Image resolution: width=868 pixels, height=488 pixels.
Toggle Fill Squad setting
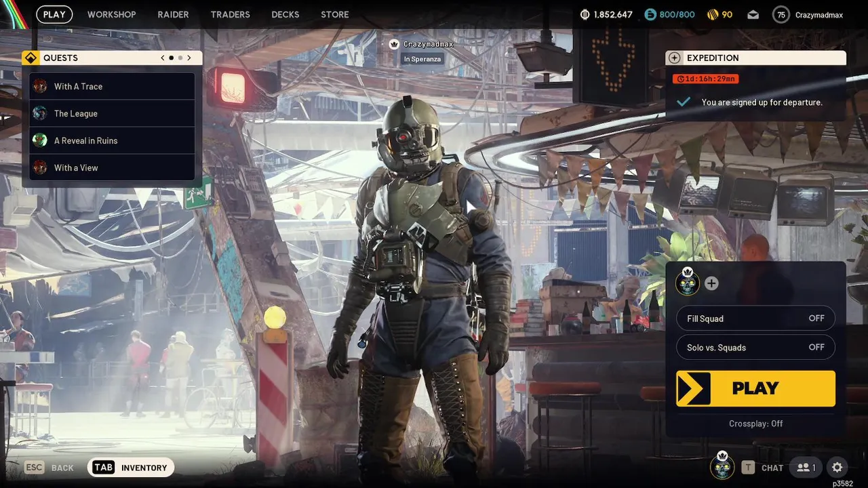[x=755, y=319]
